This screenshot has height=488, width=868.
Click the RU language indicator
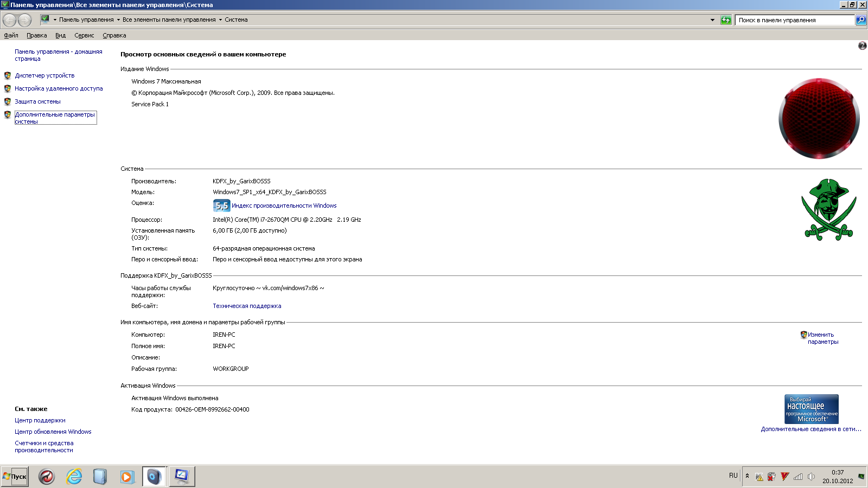point(733,476)
